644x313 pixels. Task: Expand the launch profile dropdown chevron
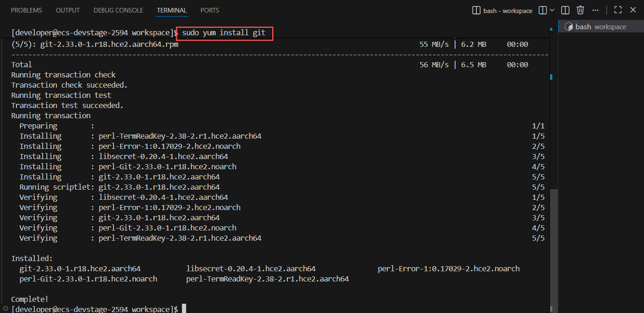click(552, 10)
